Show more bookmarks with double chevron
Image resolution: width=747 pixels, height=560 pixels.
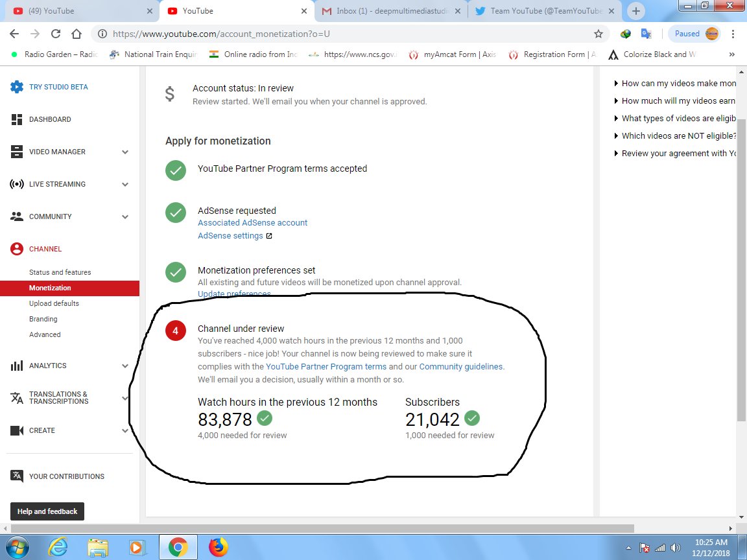pyautogui.click(x=731, y=54)
